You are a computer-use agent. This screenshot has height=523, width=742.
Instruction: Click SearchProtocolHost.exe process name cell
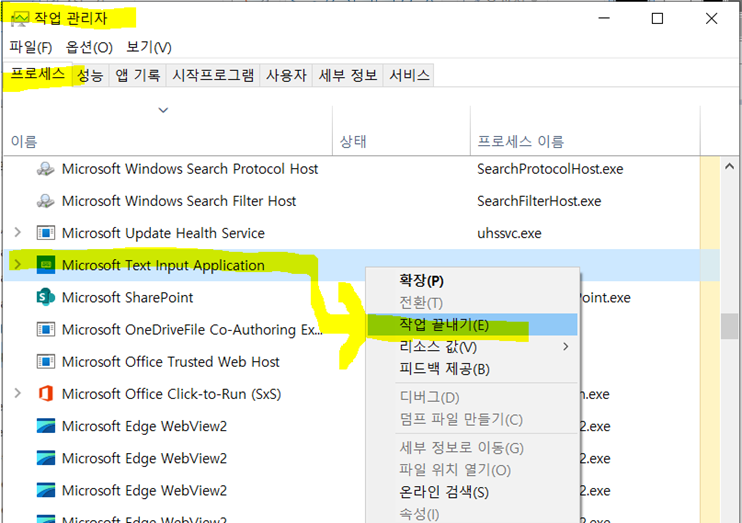(x=550, y=169)
